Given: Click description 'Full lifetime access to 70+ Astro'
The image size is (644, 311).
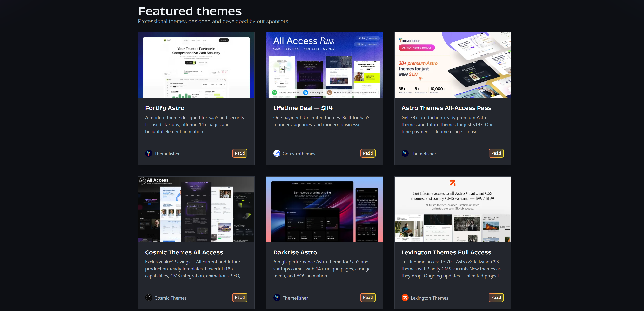Looking at the screenshot, I should [x=452, y=269].
